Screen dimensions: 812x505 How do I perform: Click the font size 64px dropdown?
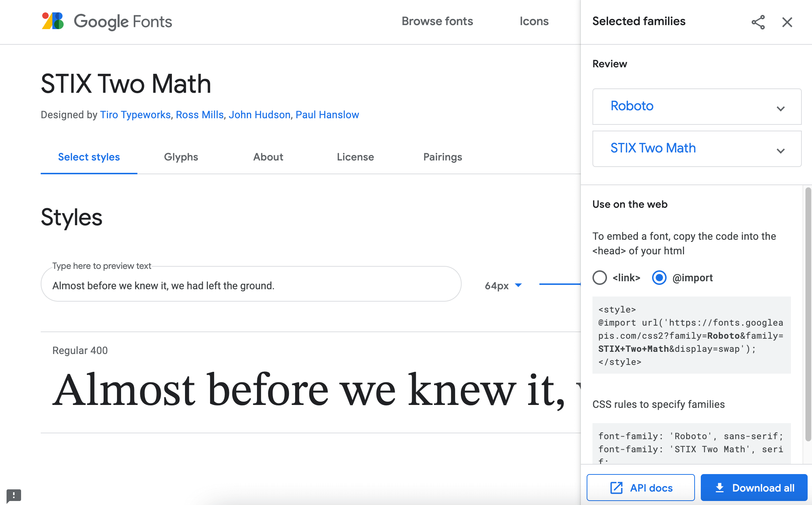coord(503,285)
